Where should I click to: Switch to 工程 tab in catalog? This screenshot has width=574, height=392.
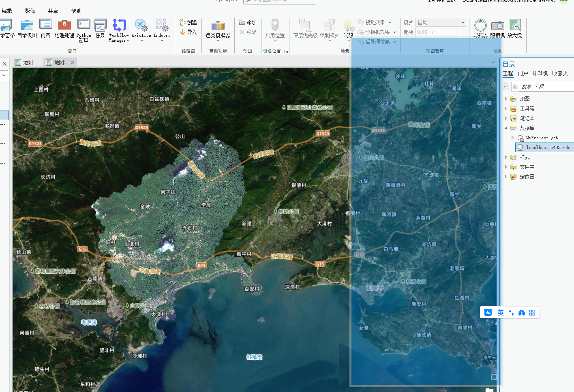508,73
